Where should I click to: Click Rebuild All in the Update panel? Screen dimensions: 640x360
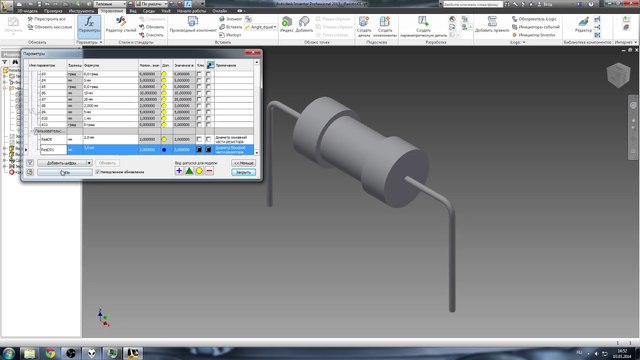pyautogui.click(x=46, y=19)
